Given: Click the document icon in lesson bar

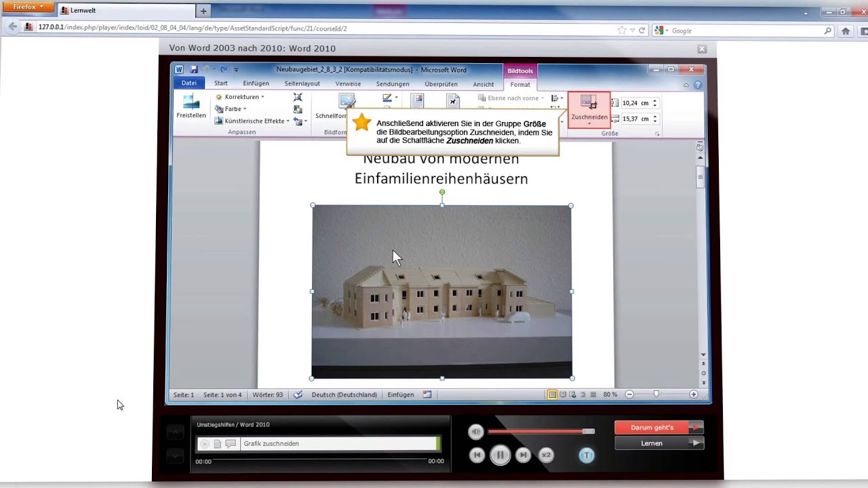Looking at the screenshot, I should [218, 444].
